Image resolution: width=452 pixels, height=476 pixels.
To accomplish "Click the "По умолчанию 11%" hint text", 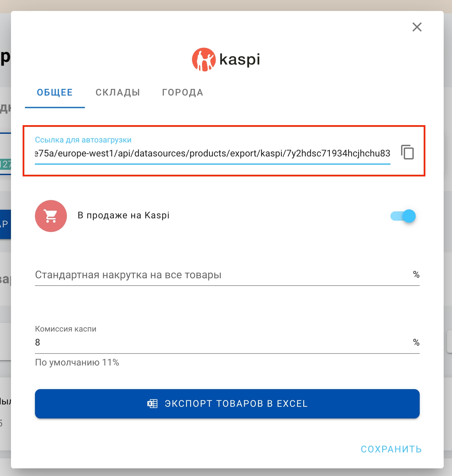I will tap(77, 362).
